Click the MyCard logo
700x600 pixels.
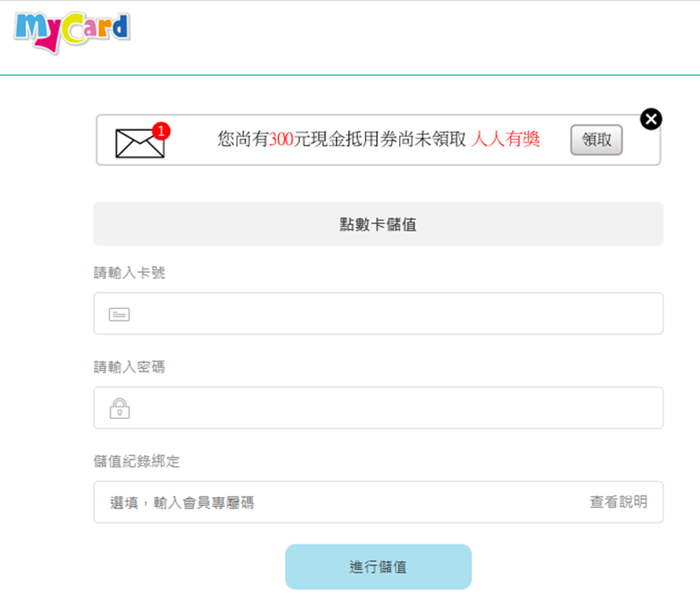[x=72, y=32]
